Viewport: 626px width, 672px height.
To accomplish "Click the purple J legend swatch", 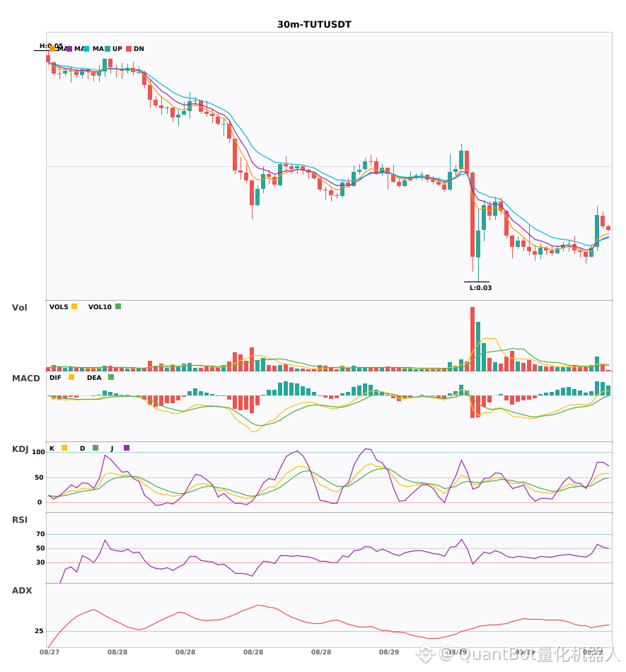I will click(x=127, y=448).
